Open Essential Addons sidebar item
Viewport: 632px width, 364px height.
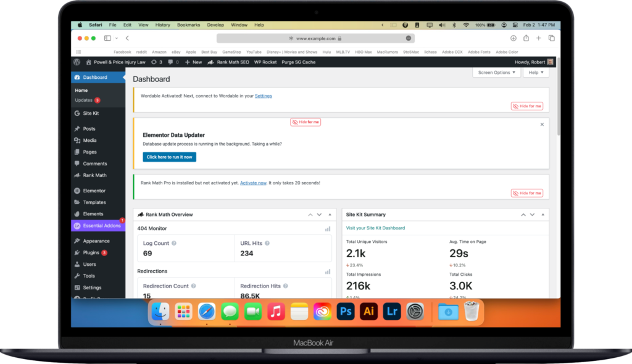[x=98, y=226]
